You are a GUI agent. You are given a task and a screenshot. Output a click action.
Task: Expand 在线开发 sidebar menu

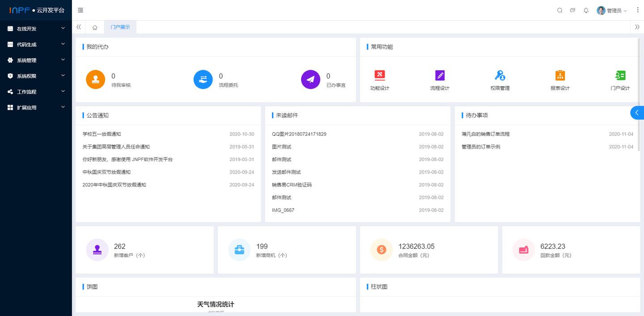[36, 29]
